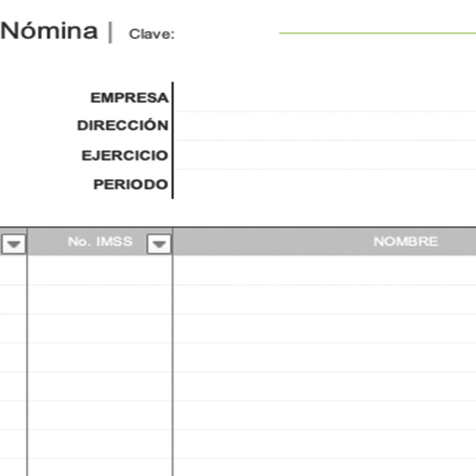Select the No. IMSS column header text

point(100,242)
